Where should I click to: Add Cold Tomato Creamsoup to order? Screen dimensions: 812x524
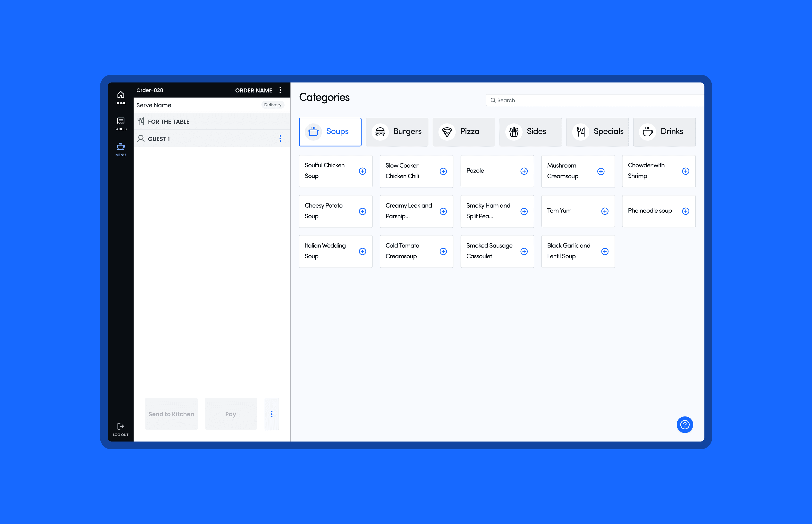443,251
